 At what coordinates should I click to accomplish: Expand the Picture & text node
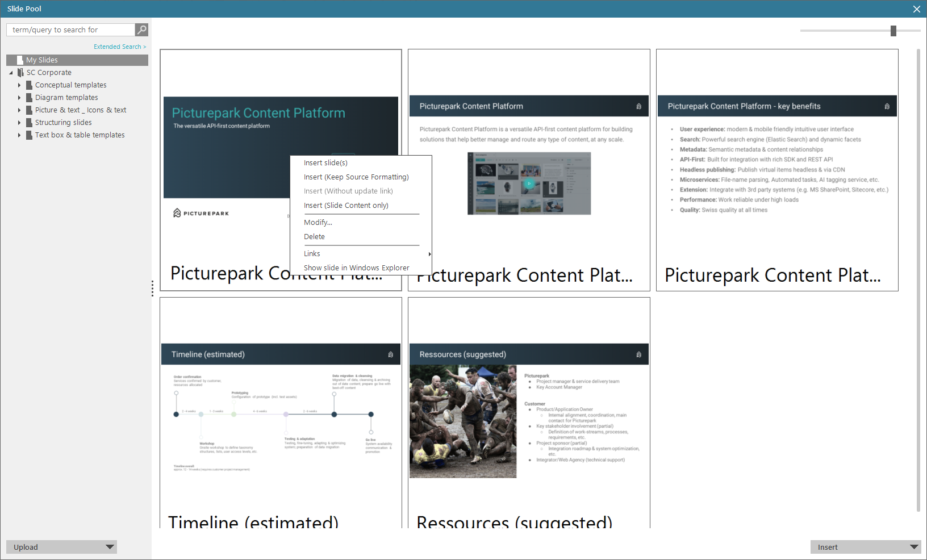pos(19,110)
